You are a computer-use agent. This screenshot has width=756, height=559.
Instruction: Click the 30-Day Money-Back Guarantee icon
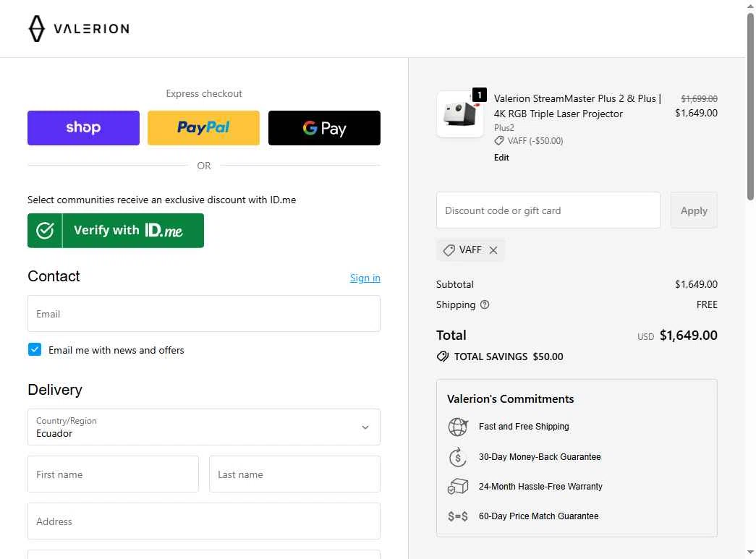(x=457, y=457)
